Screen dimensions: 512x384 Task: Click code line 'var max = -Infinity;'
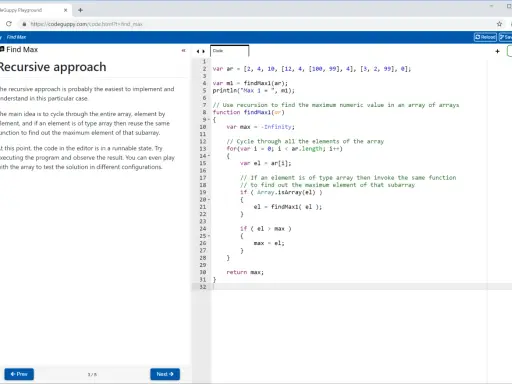point(260,127)
